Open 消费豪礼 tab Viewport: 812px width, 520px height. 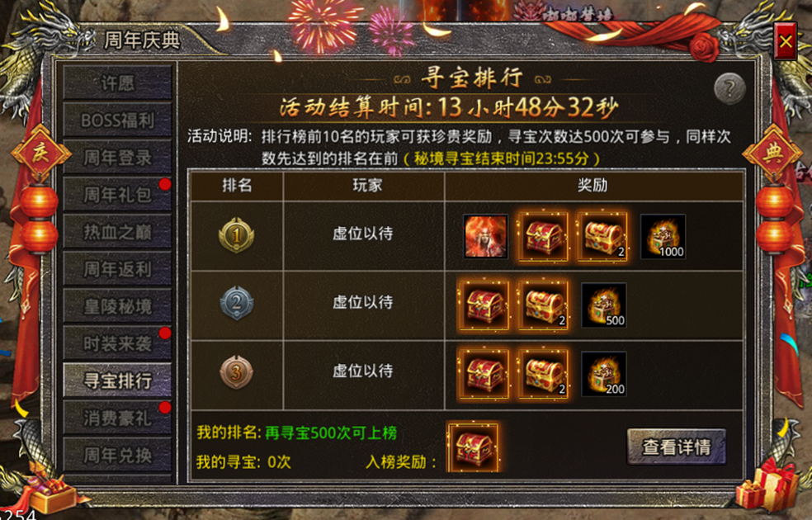(117, 418)
